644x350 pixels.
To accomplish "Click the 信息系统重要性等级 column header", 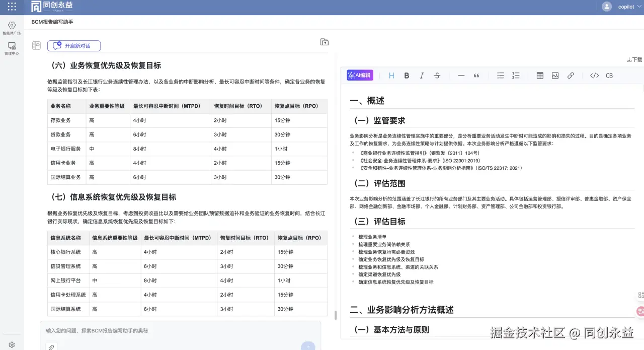I will point(115,238).
